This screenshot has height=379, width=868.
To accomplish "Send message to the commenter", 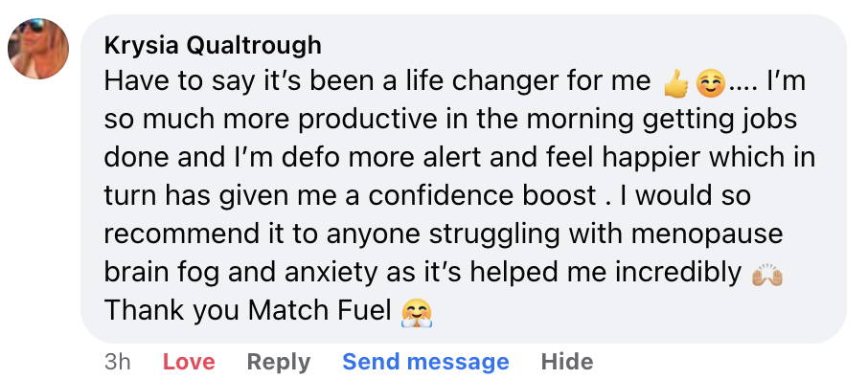I will tap(425, 362).
